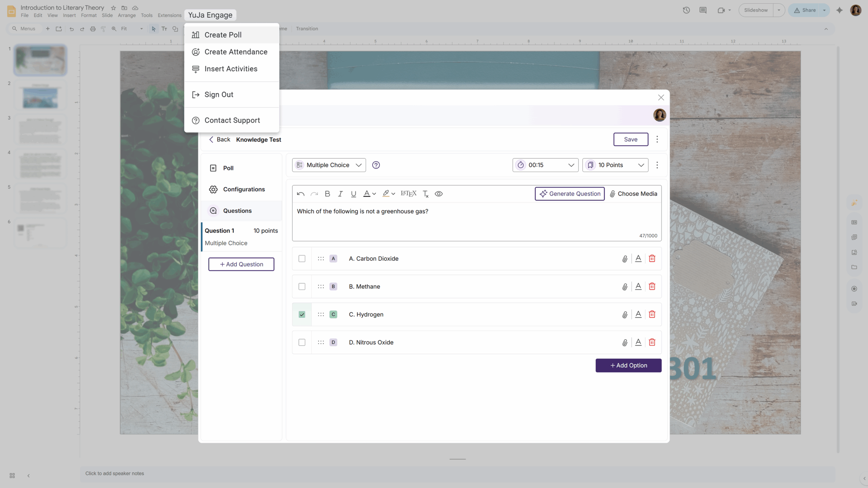Expand the Multiple Choice question type dropdown
The image size is (868, 488).
tap(329, 165)
